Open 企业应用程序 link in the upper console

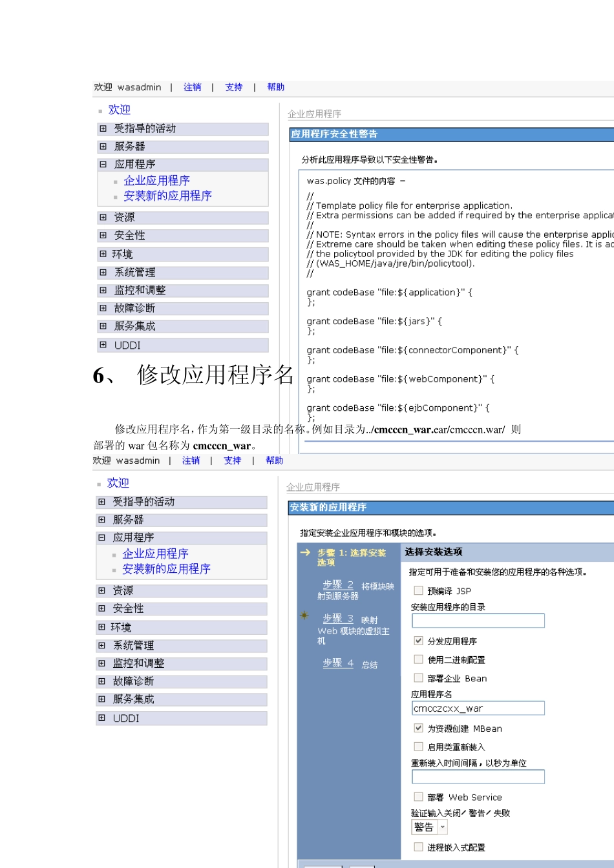coord(157,181)
